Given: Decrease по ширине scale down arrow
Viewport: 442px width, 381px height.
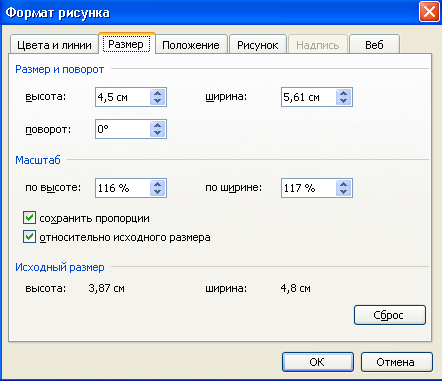Looking at the screenshot, I should coord(344,192).
